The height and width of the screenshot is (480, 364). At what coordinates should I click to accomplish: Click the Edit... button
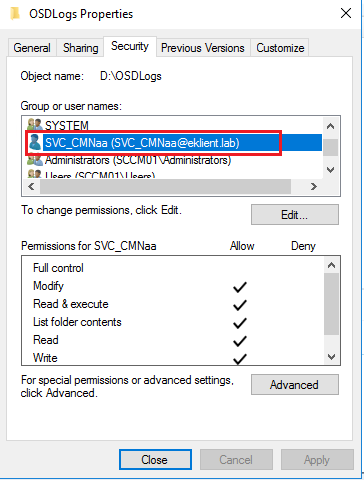coord(295,215)
